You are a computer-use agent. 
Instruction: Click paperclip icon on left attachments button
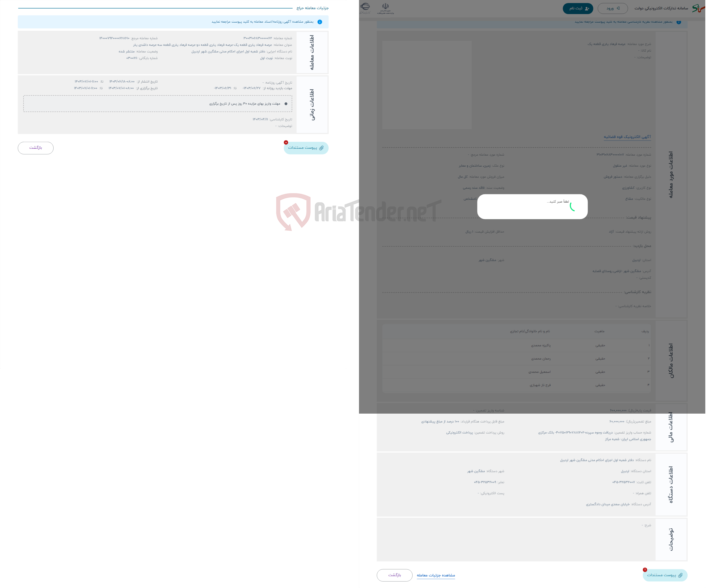pos(321,148)
